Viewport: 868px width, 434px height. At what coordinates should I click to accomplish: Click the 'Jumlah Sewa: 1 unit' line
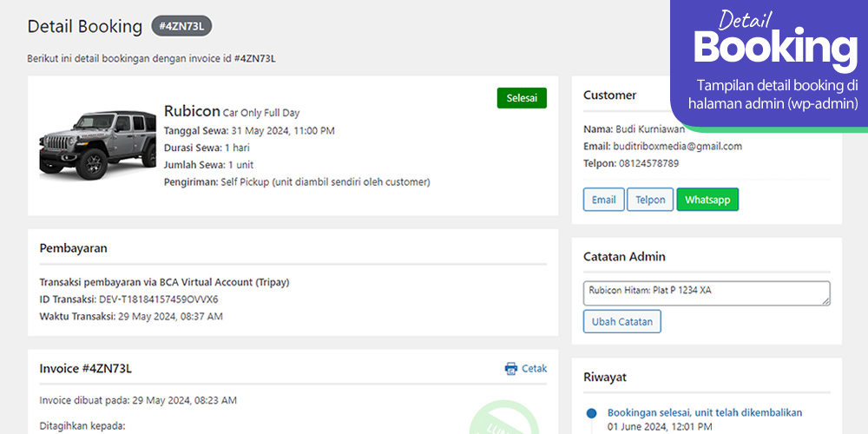[208, 165]
